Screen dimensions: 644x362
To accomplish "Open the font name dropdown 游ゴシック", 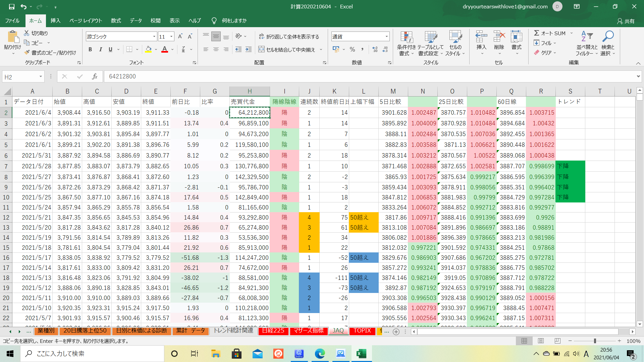I will 154,37.
